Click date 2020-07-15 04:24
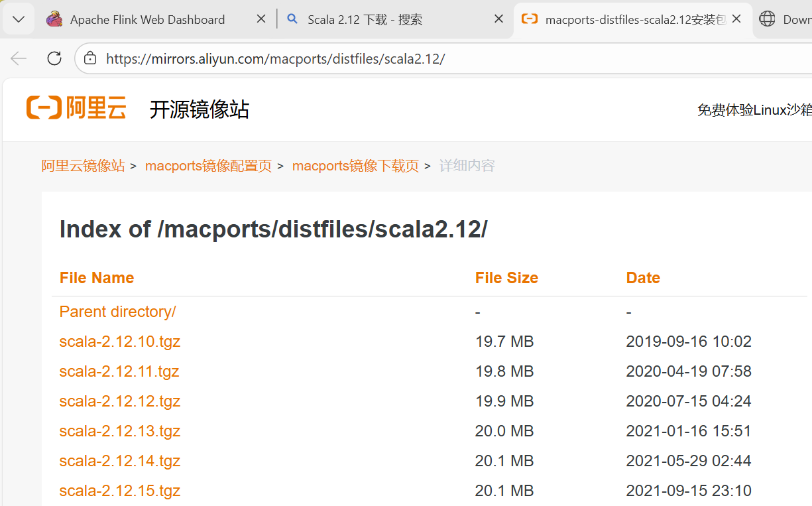 click(689, 401)
